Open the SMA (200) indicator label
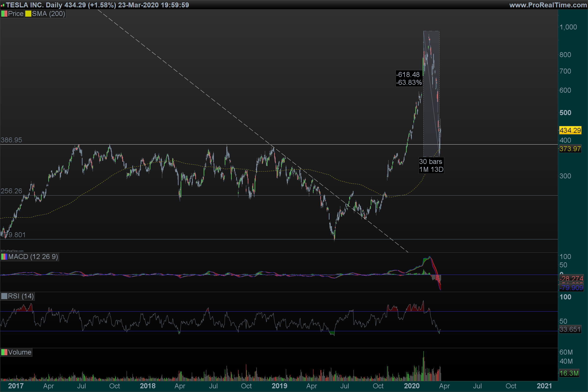 point(48,14)
